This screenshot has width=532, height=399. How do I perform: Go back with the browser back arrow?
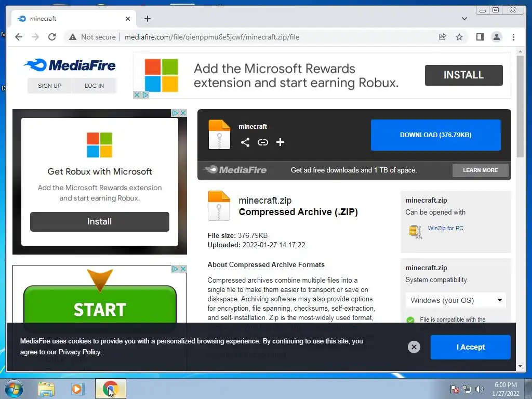pos(19,37)
